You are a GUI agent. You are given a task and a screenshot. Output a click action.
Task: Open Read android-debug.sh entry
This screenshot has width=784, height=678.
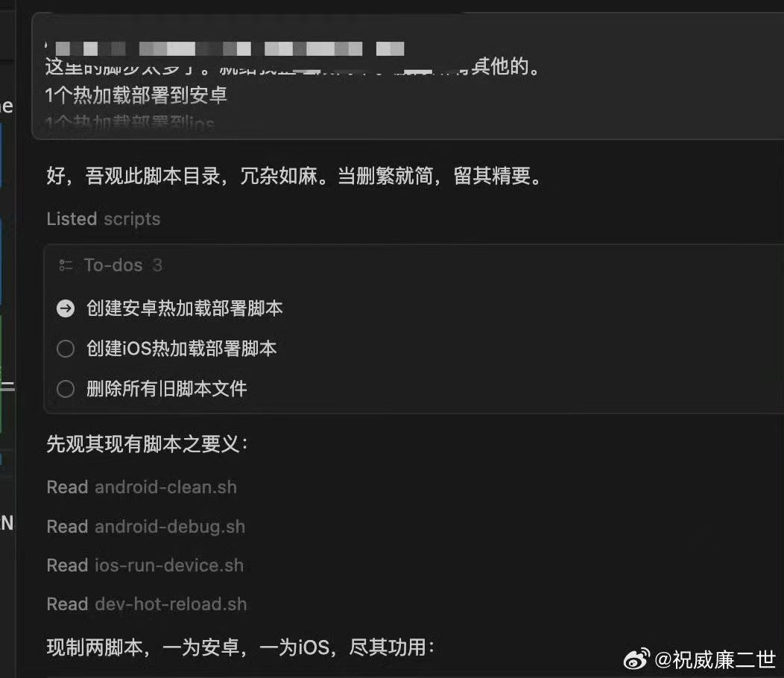click(x=145, y=527)
